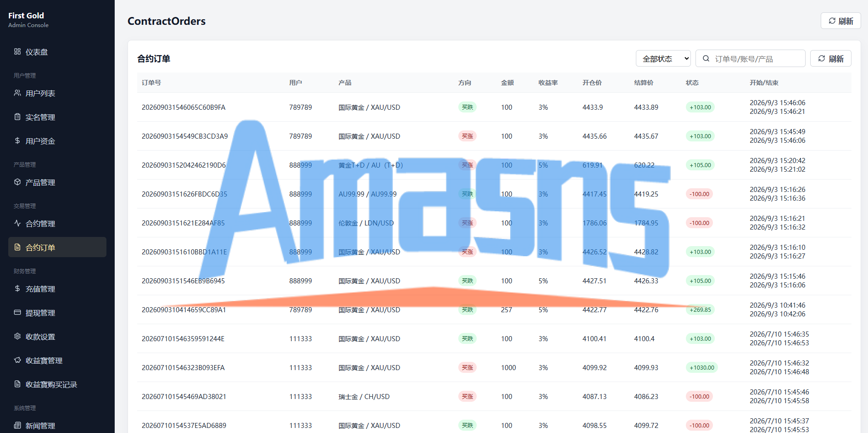Click refresh icon beside the search field

(822, 58)
